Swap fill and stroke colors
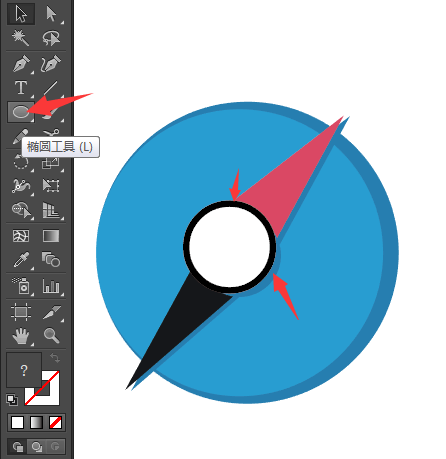The height and width of the screenshot is (459, 446). (55, 358)
